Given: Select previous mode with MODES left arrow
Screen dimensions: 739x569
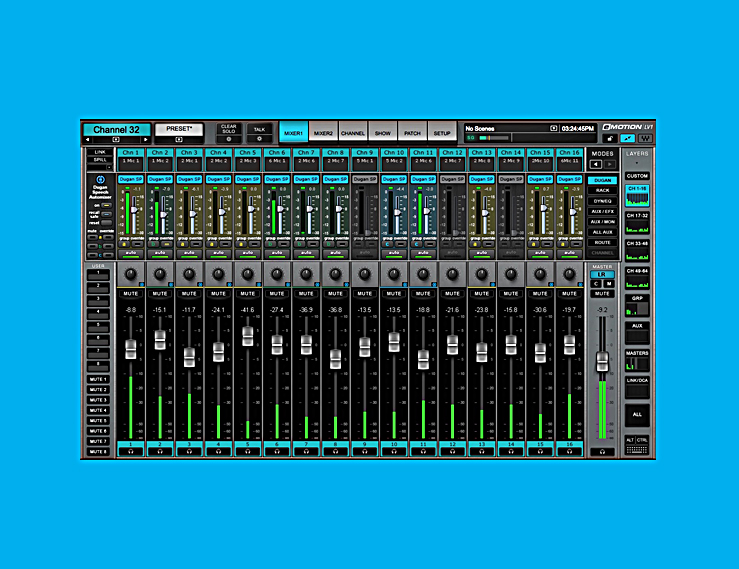Looking at the screenshot, I should 596,164.
